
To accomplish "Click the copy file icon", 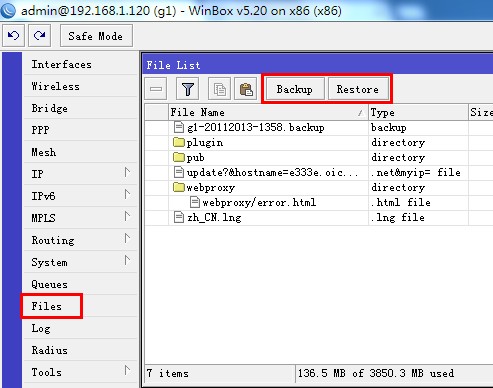I will 219,89.
